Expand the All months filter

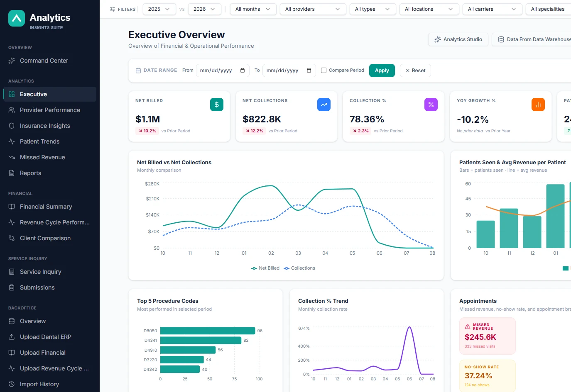(253, 9)
